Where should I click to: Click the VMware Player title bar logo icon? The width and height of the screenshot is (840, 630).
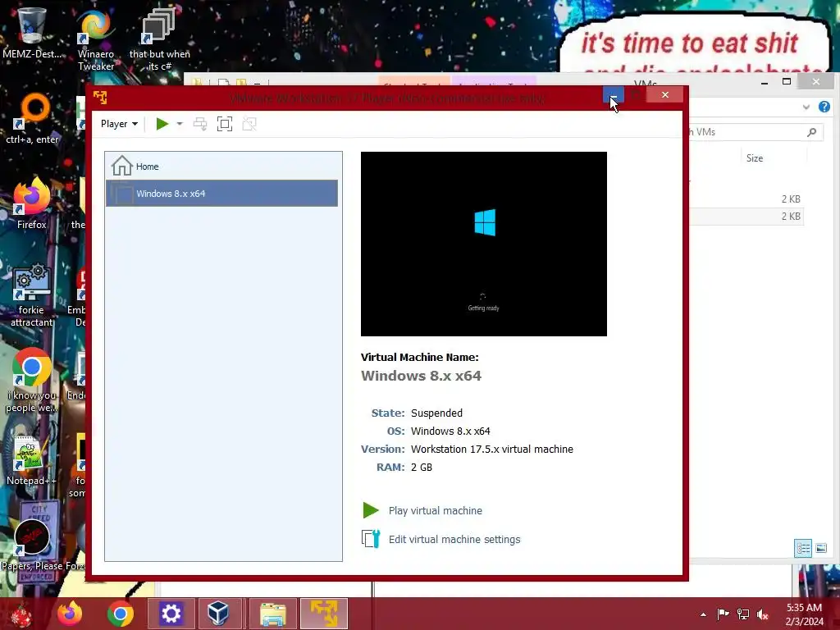click(x=100, y=97)
